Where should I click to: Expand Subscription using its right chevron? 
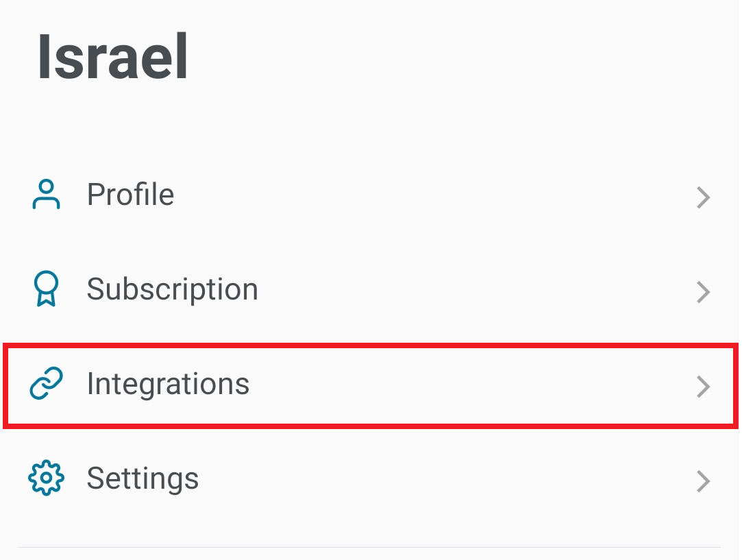point(703,293)
